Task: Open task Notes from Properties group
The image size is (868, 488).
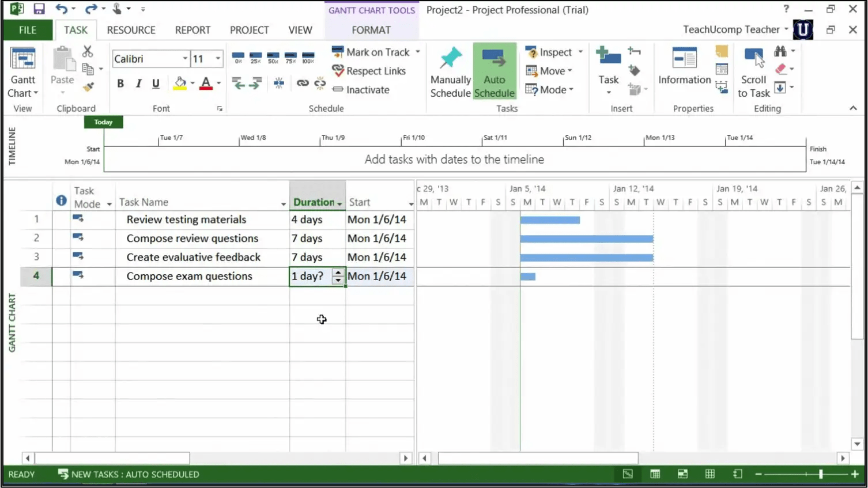Action: (x=722, y=52)
